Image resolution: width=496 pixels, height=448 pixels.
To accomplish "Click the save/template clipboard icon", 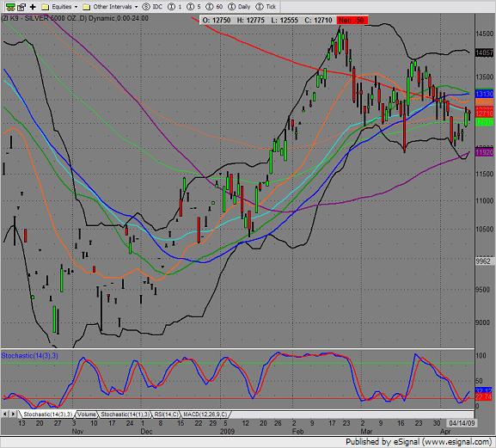I will (x=21, y=7).
